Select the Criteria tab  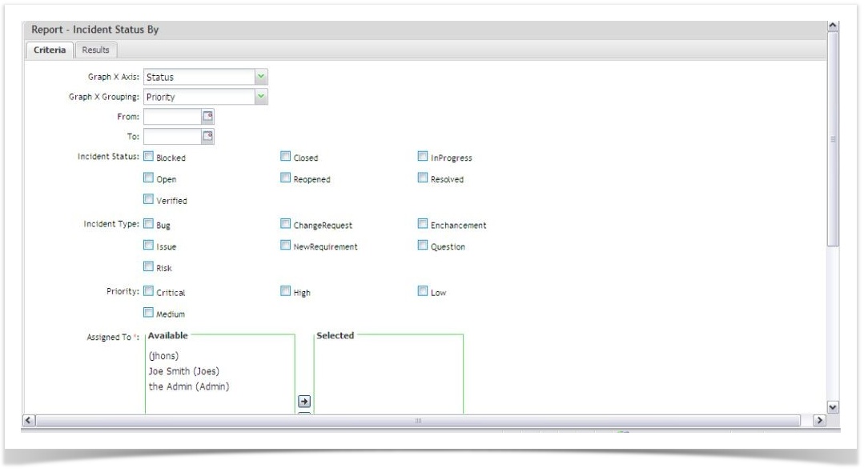(50, 50)
